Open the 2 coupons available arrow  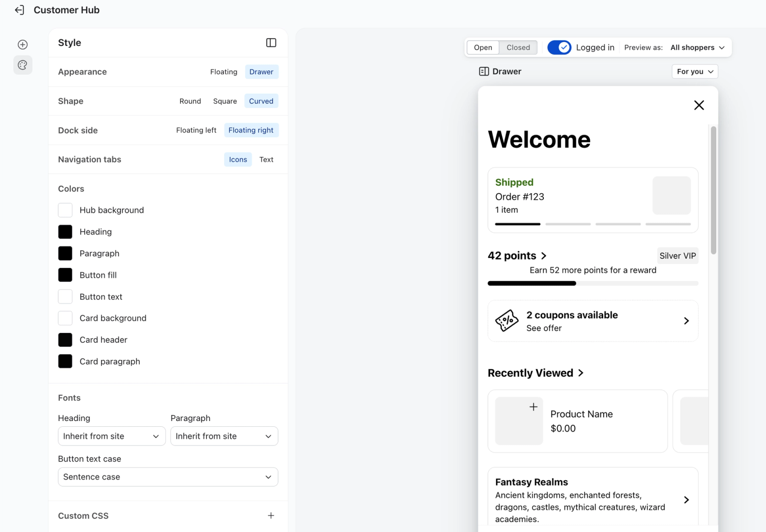[686, 321]
